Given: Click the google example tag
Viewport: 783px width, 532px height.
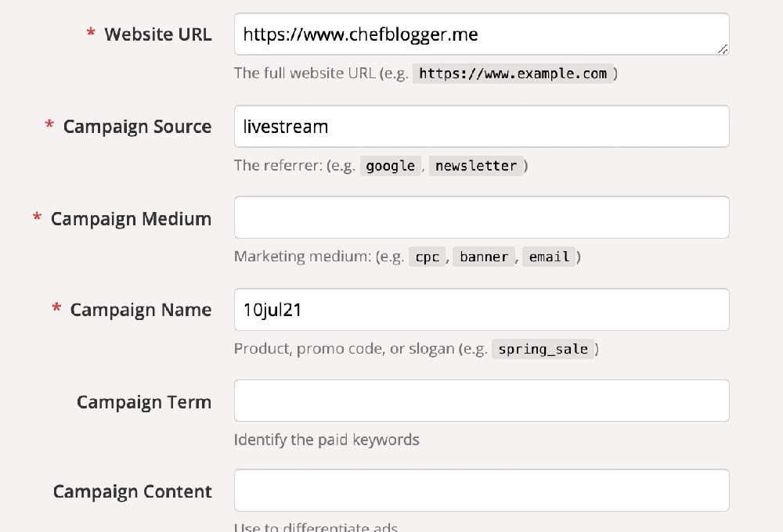Looking at the screenshot, I should tap(391, 166).
